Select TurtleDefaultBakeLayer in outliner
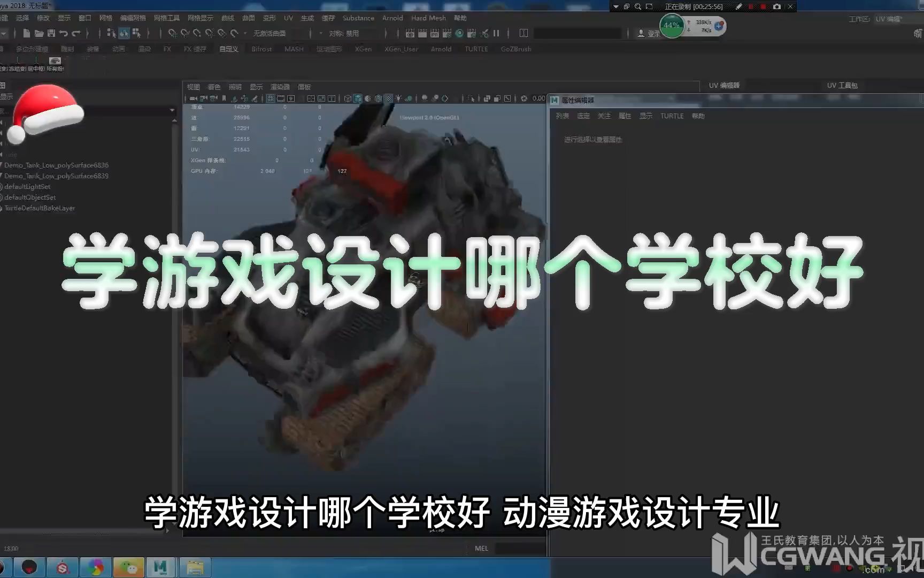This screenshot has height=578, width=924. [x=40, y=208]
